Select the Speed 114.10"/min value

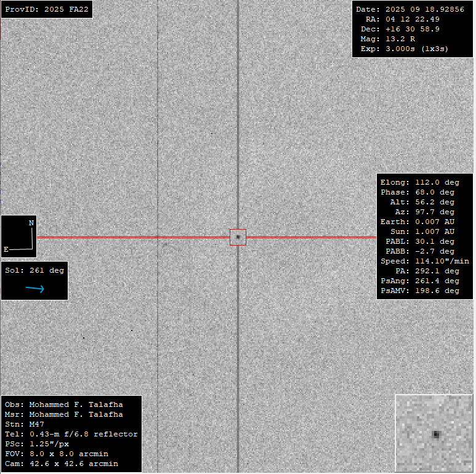pyautogui.click(x=424, y=261)
